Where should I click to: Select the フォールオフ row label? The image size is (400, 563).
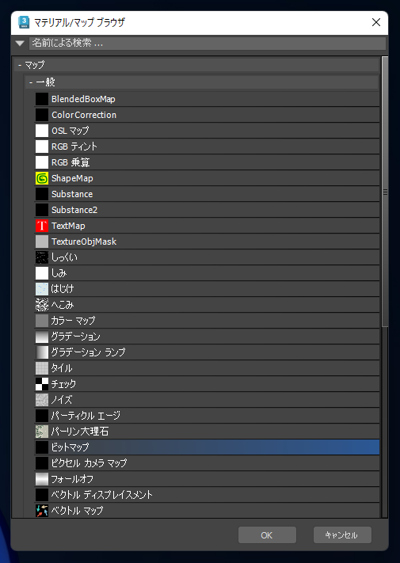point(72,479)
